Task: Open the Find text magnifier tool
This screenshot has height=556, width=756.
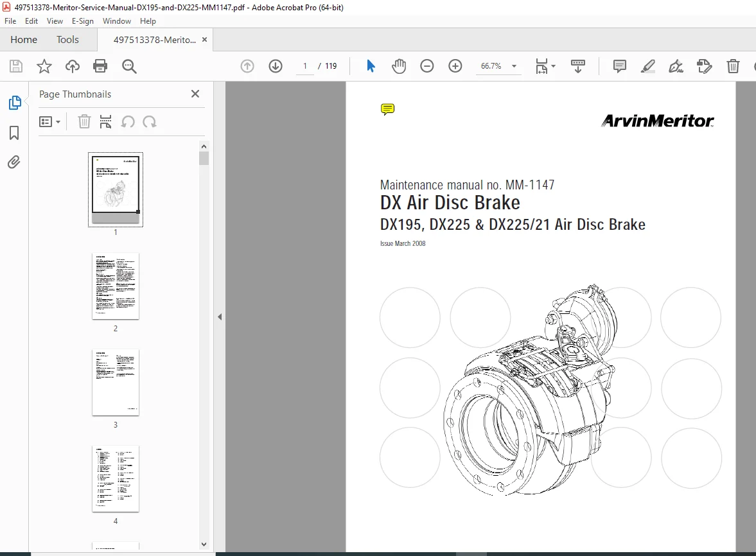Action: click(x=129, y=66)
